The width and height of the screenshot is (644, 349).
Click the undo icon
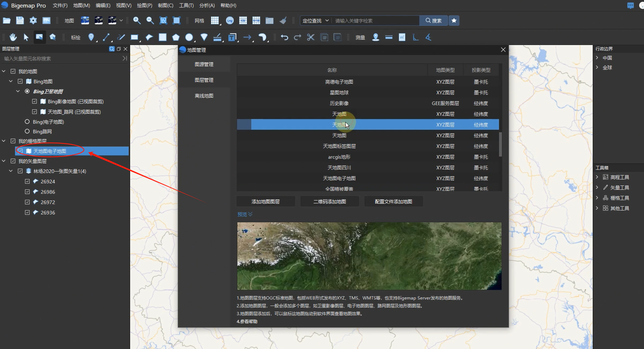coord(284,37)
